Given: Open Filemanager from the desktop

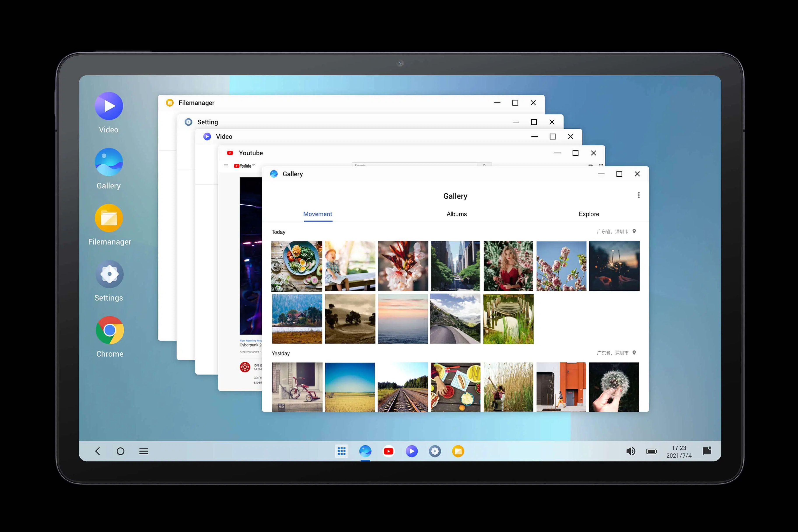Looking at the screenshot, I should click(109, 218).
